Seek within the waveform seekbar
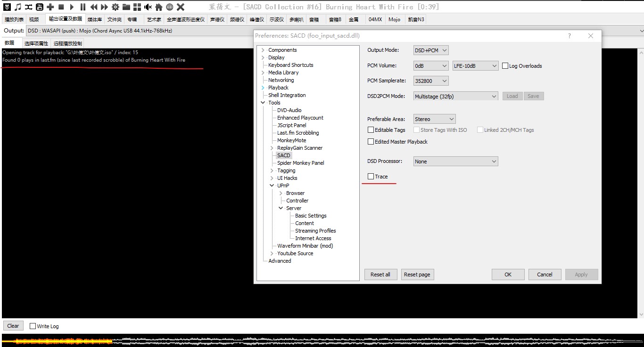The height and width of the screenshot is (347, 644). tap(322, 340)
